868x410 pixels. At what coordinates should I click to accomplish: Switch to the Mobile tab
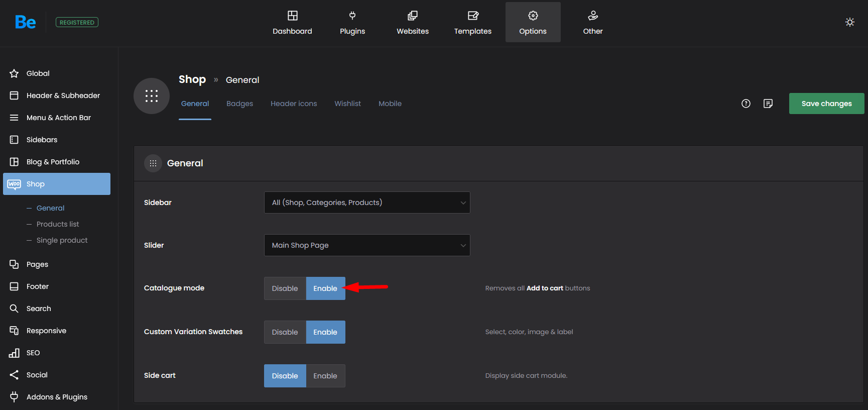390,104
